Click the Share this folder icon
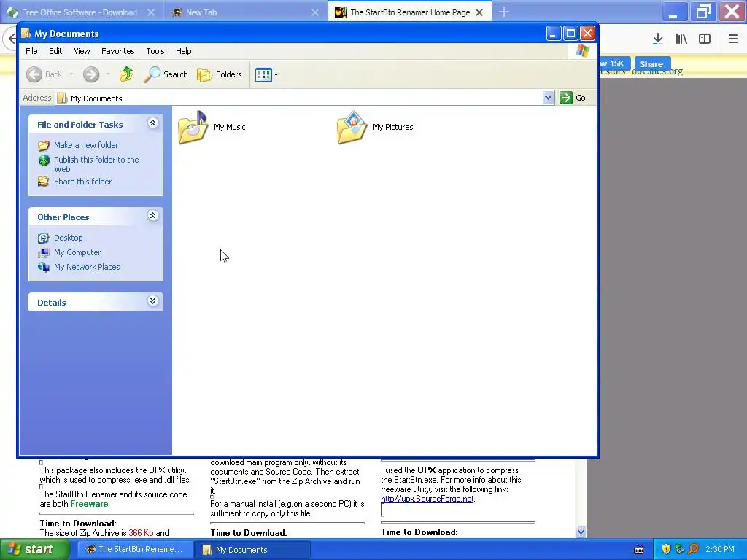The width and height of the screenshot is (747, 560). point(43,182)
